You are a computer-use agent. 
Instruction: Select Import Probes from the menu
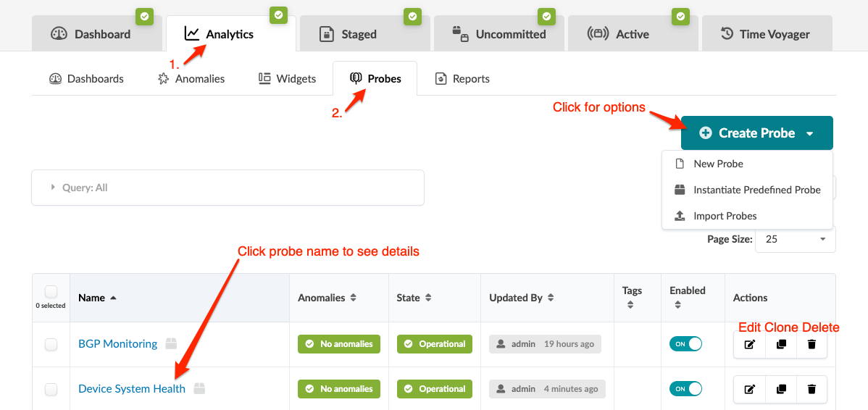725,216
